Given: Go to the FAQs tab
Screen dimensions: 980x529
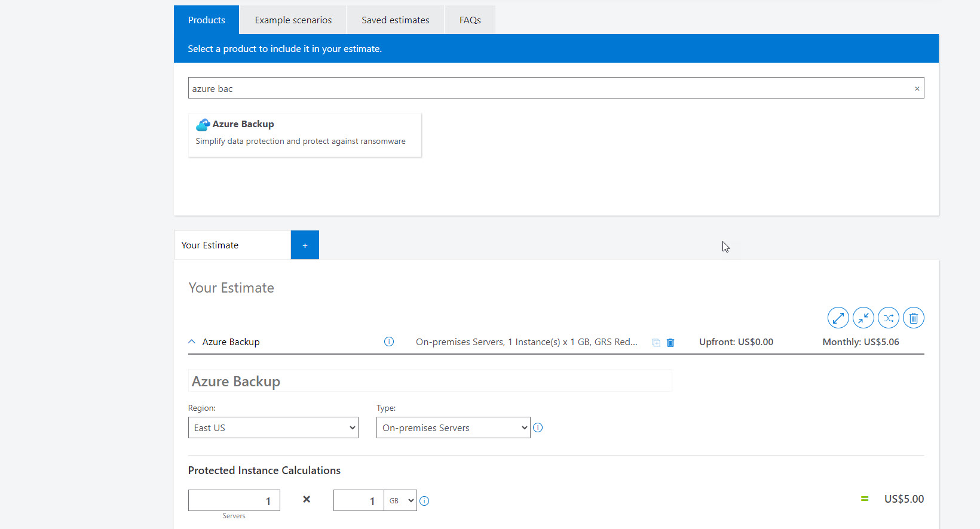Looking at the screenshot, I should (x=470, y=20).
